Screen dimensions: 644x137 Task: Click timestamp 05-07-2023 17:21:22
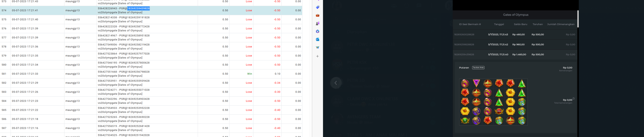tap(25, 110)
